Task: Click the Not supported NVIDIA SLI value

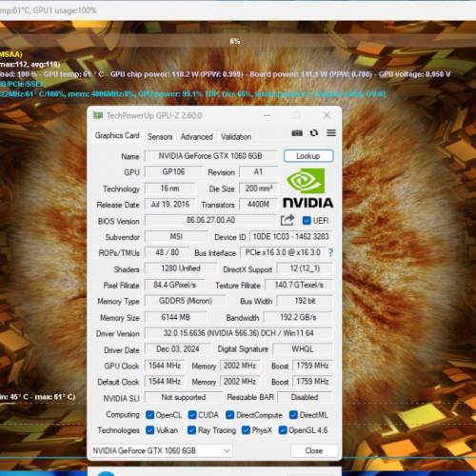Action: pos(184,397)
